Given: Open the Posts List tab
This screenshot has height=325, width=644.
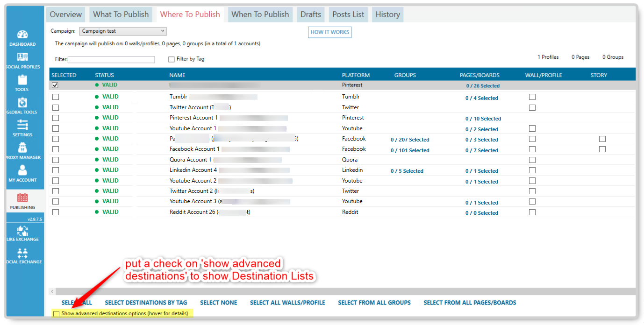Looking at the screenshot, I should pos(348,14).
